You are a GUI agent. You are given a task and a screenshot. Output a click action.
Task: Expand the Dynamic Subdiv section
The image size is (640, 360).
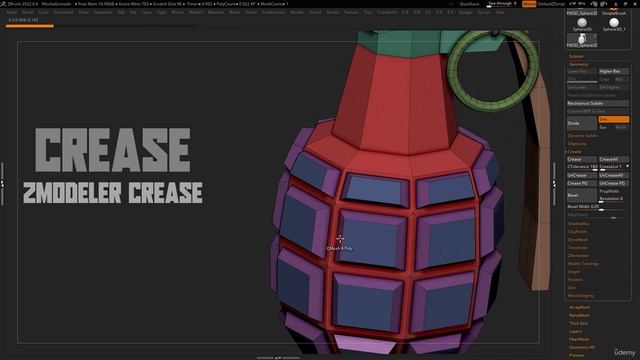tap(583, 136)
